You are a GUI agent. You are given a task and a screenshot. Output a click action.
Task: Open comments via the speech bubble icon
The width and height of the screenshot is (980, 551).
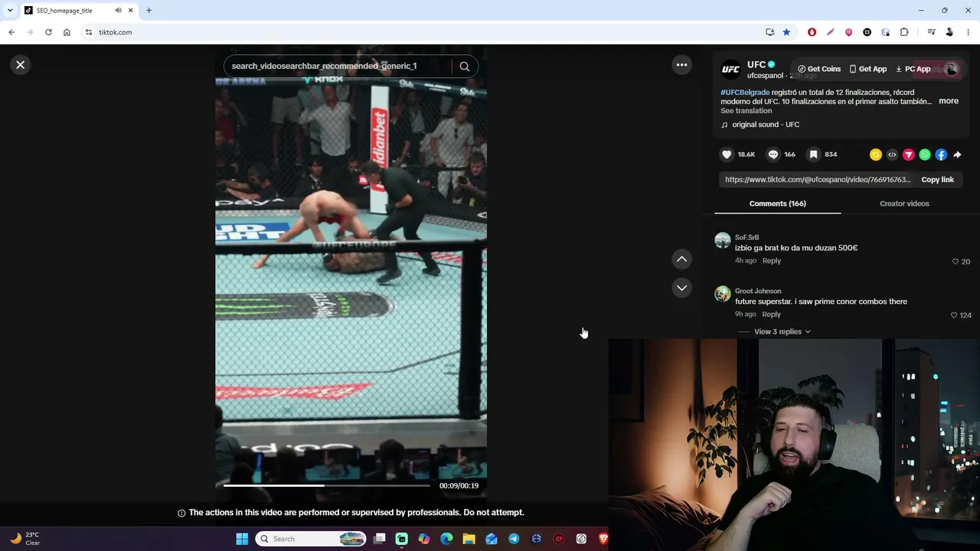click(x=773, y=155)
